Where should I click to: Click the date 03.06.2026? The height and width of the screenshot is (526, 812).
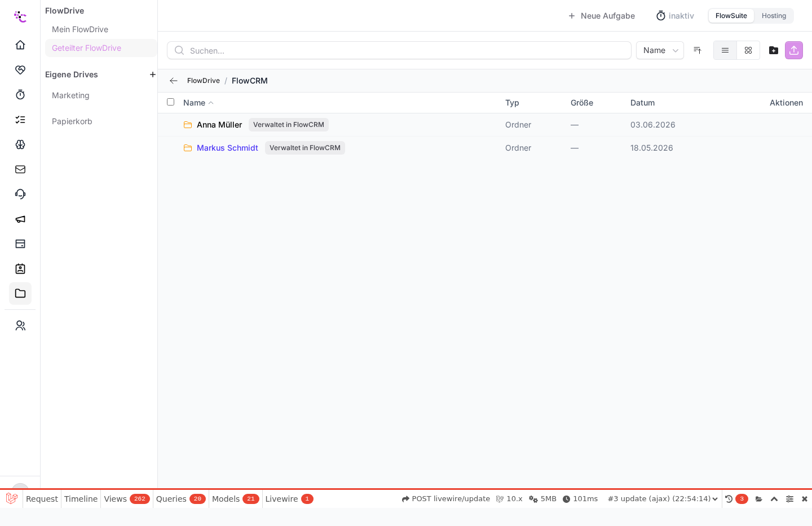(x=653, y=125)
